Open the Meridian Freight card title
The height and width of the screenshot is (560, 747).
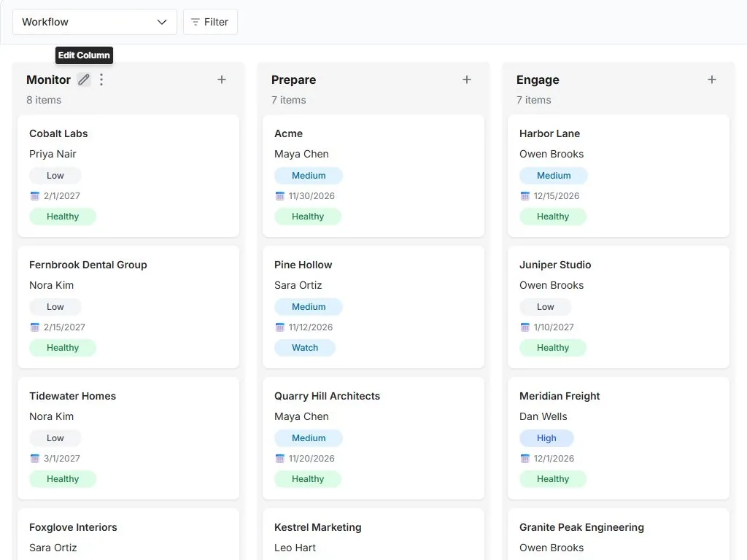(x=560, y=396)
